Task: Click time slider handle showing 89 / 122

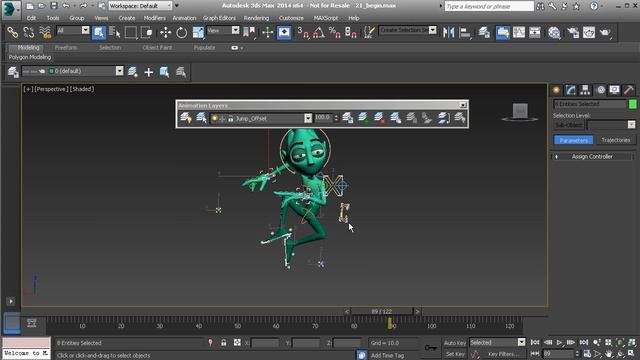Action: 382,311
